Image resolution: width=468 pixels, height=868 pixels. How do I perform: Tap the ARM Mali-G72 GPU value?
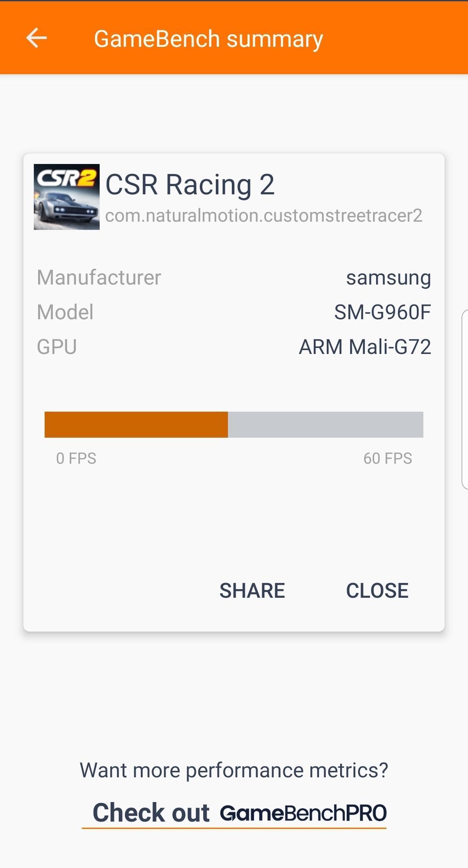pos(365,347)
